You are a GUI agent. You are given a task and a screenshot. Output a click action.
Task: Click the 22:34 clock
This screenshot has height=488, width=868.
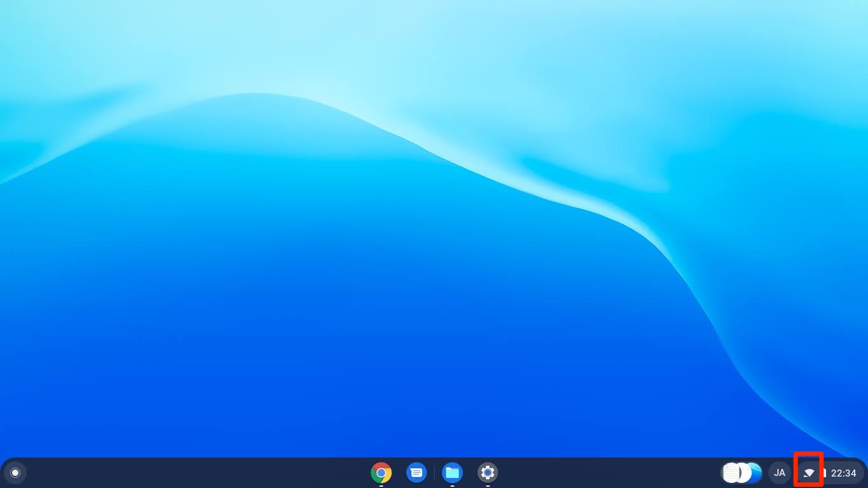[843, 473]
